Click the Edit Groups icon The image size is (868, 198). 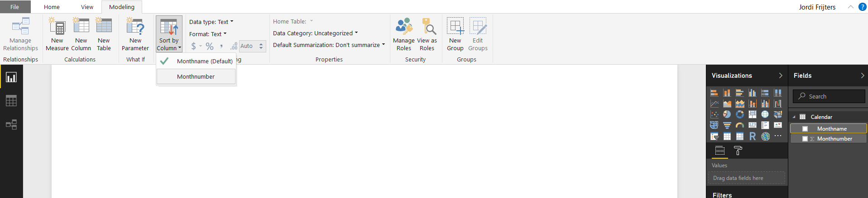pos(478,26)
